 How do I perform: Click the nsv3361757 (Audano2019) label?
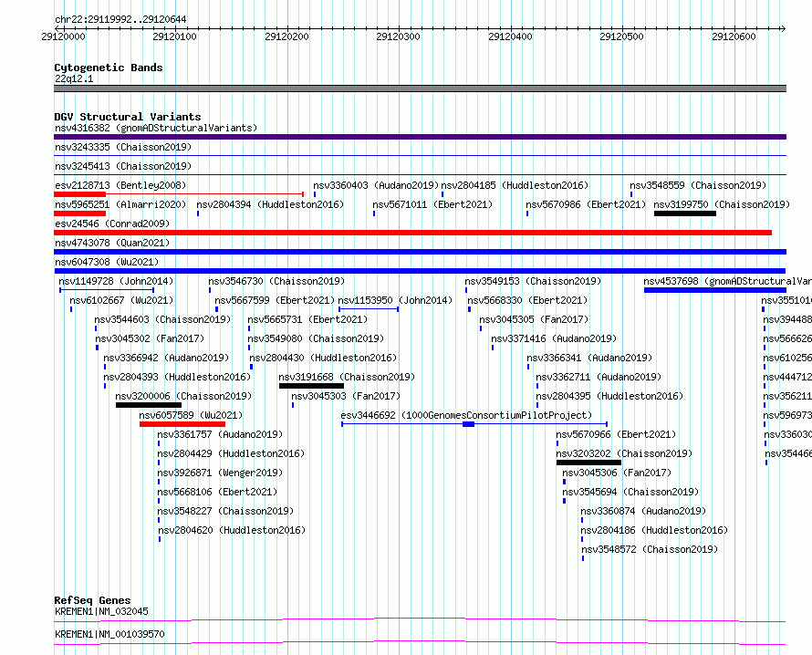click(x=220, y=434)
